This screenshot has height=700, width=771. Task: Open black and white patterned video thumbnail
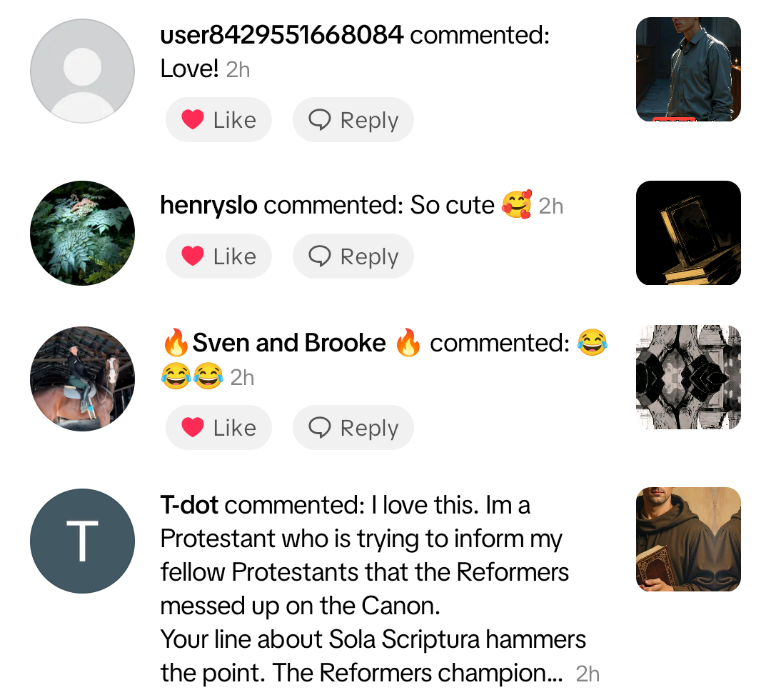[x=688, y=377]
